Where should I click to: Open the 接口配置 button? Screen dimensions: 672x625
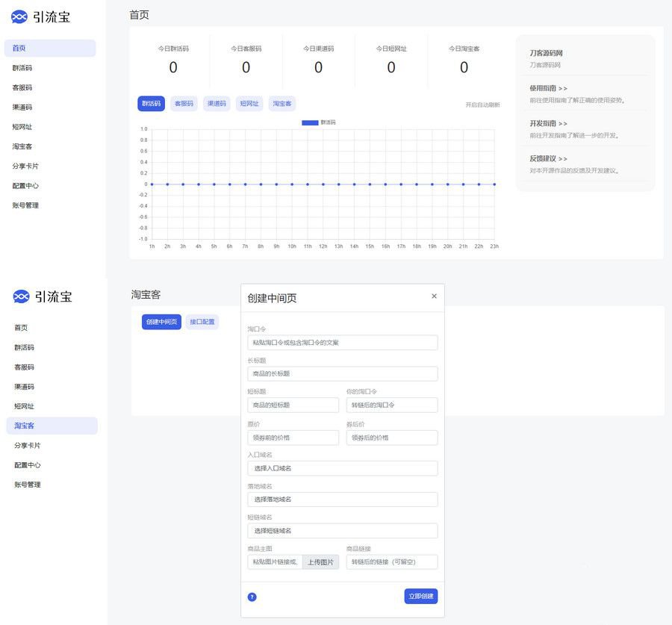tap(202, 322)
